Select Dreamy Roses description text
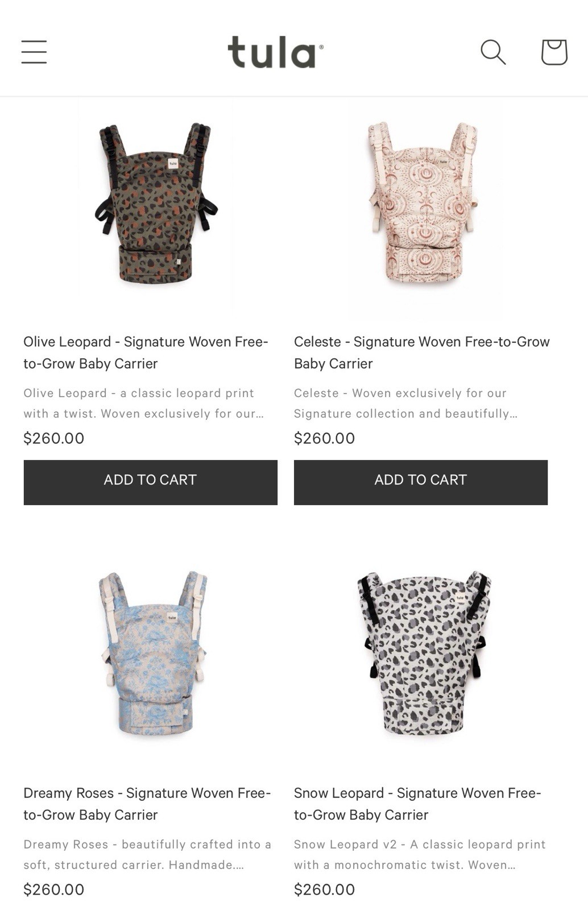Image resolution: width=588 pixels, height=910 pixels. (x=147, y=854)
